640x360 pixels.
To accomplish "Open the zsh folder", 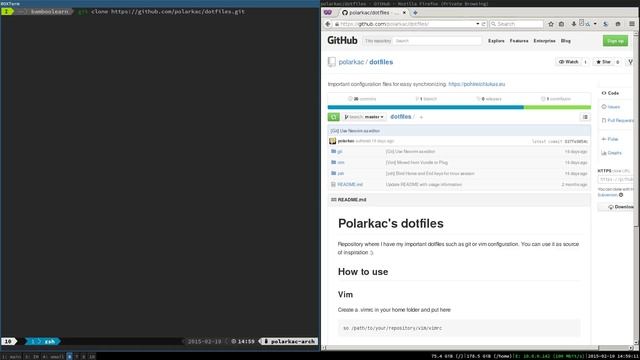I will (341, 173).
